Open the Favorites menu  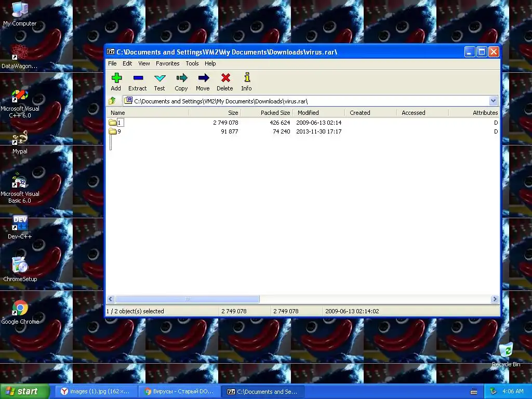[168, 63]
